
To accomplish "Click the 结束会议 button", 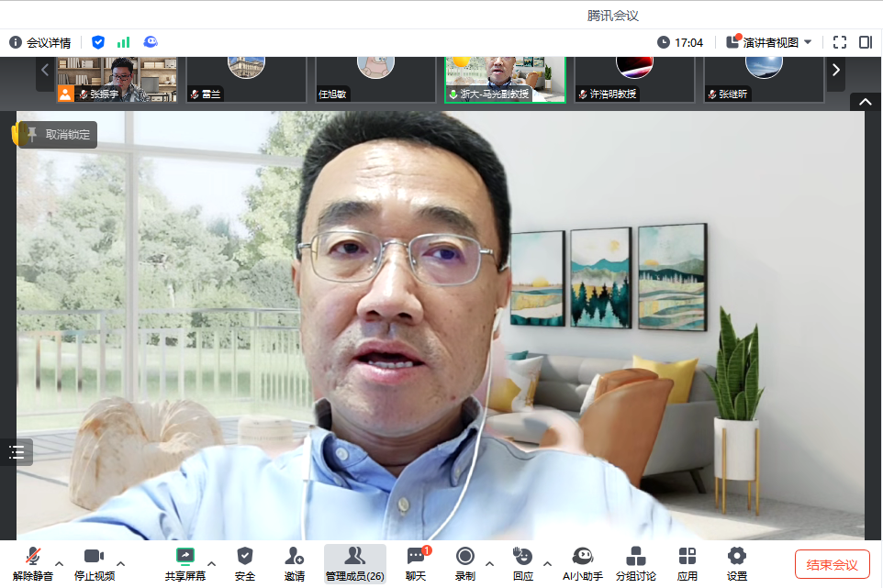I will pyautogui.click(x=832, y=564).
